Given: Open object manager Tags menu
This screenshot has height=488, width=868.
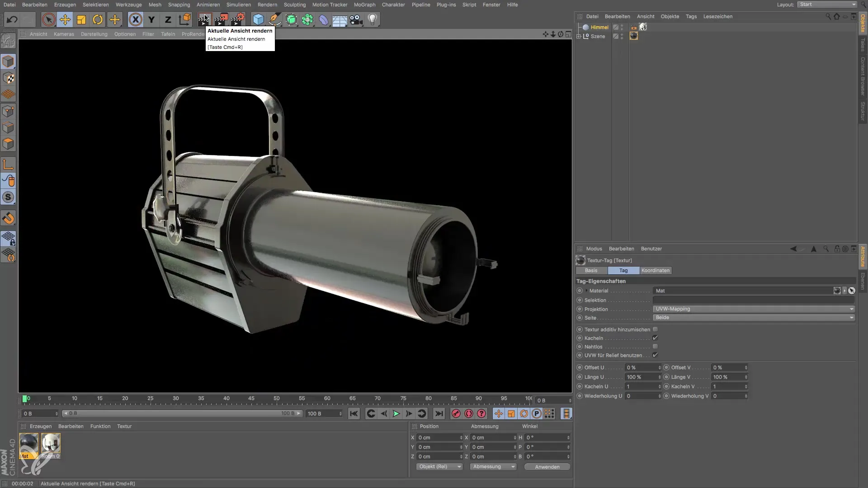Looking at the screenshot, I should click(x=691, y=16).
